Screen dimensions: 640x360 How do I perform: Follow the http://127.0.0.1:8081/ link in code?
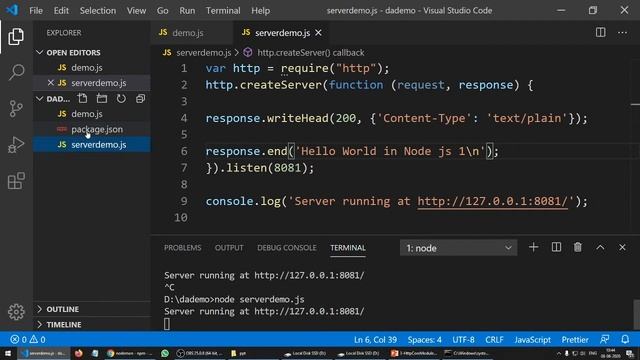pos(492,201)
